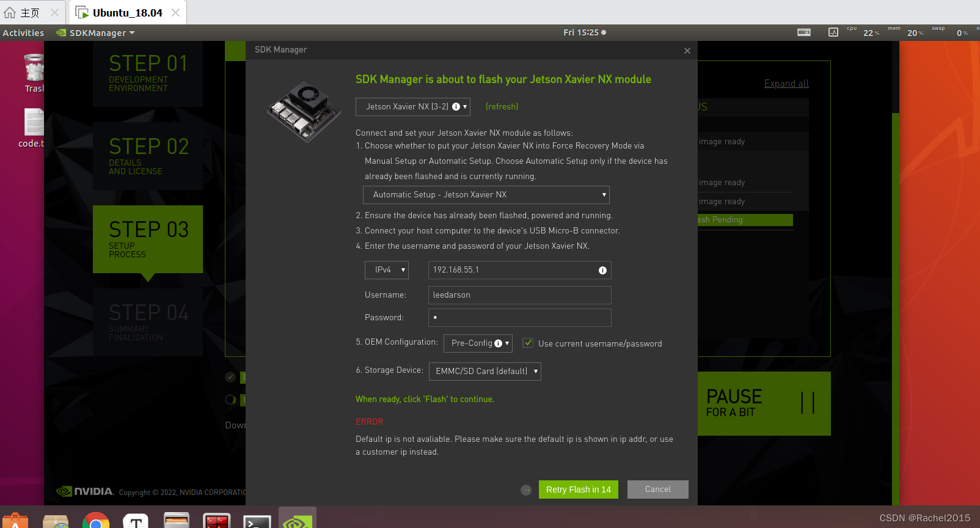
Task: Click the Retry Flash button
Action: click(x=579, y=490)
